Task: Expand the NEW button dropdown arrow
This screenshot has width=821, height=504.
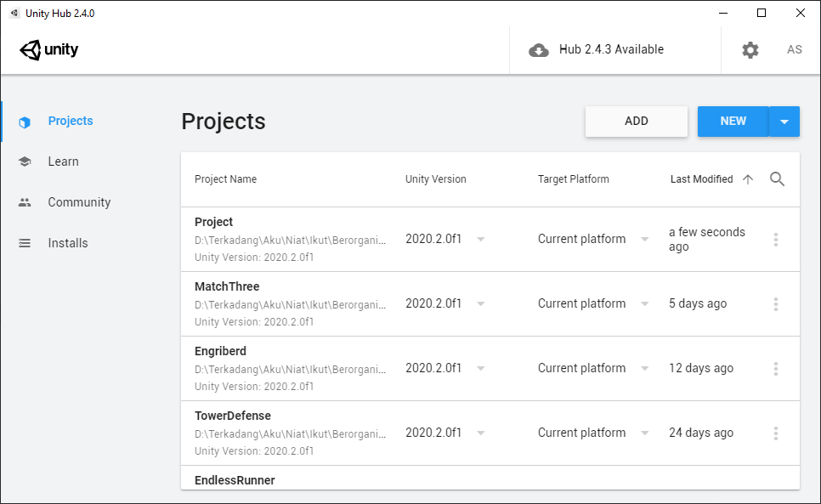Action: (784, 122)
